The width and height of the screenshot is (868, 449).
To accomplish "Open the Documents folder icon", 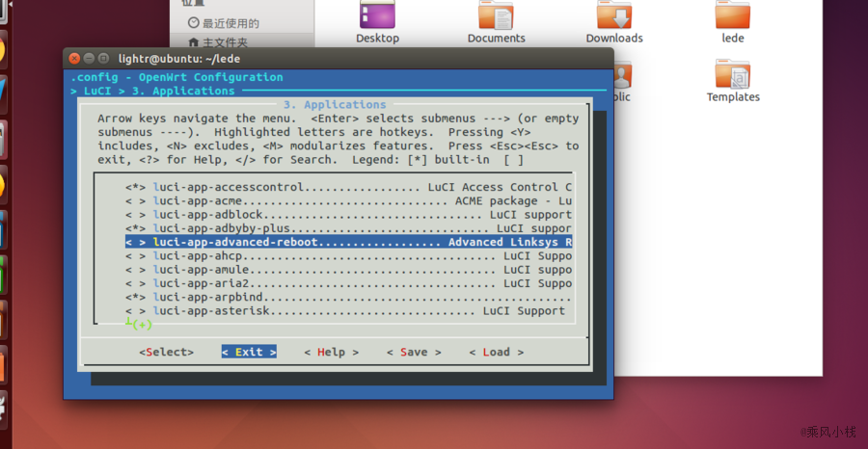I will click(496, 14).
